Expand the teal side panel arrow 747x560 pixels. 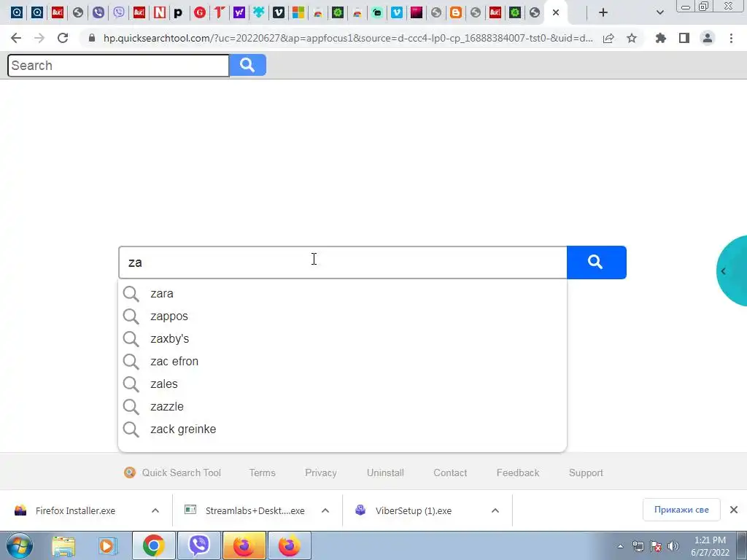723,271
